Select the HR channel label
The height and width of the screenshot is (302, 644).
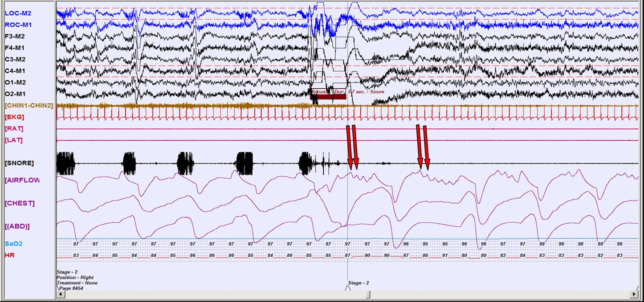point(9,255)
